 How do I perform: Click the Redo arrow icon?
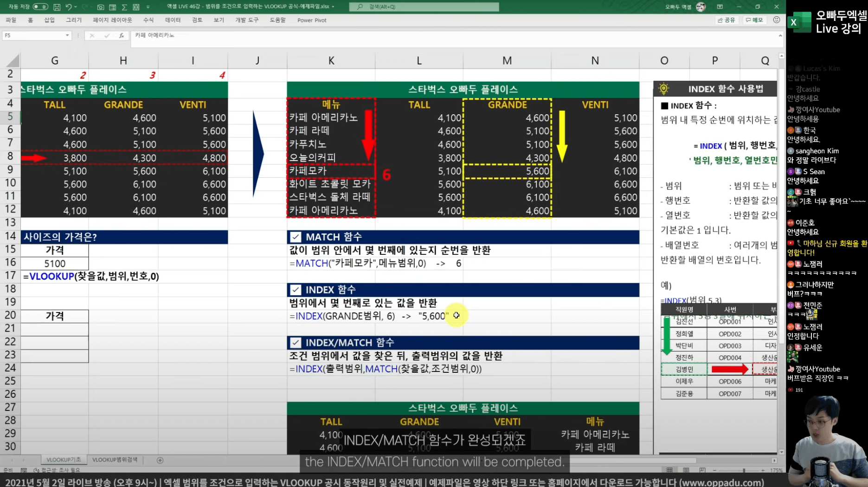[85, 7]
